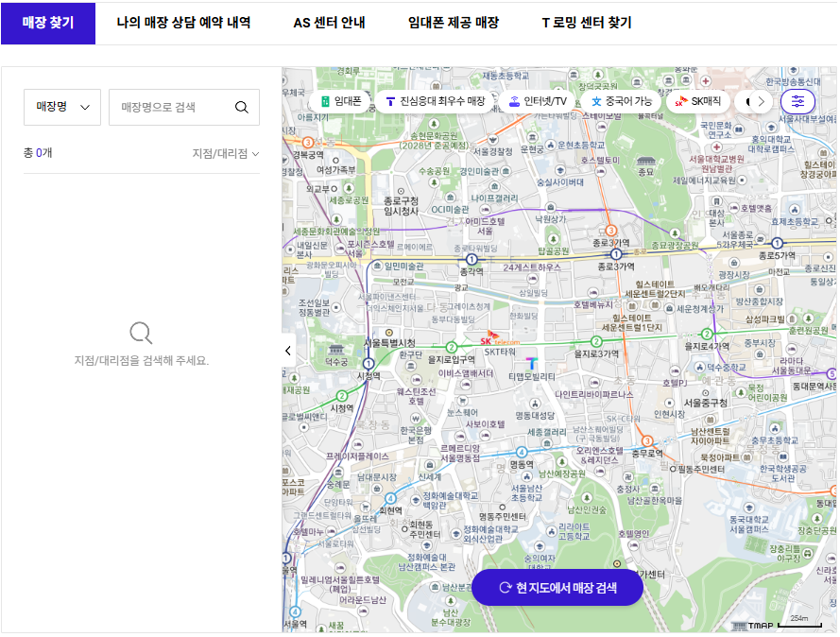Open the AS 센터 안내 tab
Screen dimensions: 840x637
pos(329,23)
